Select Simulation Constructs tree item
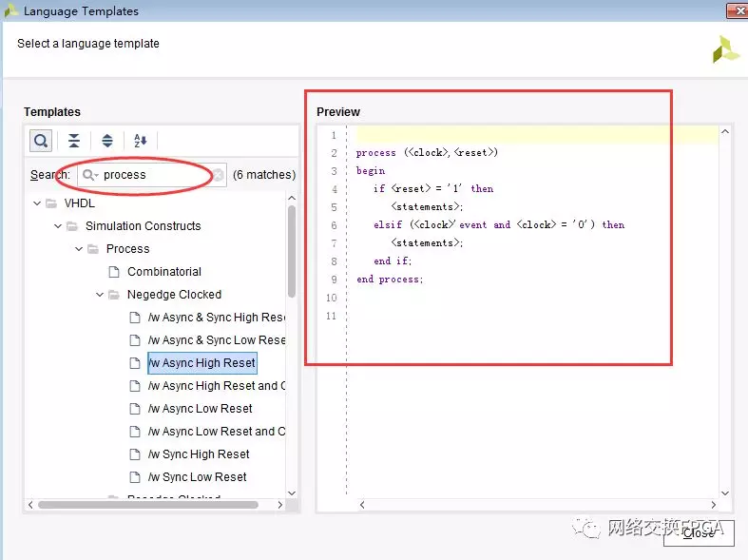 pyautogui.click(x=144, y=226)
